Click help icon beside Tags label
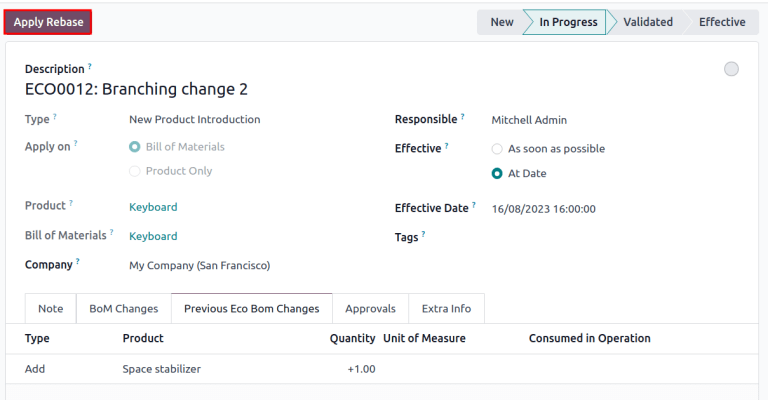The height and width of the screenshot is (400, 768). pos(423,235)
